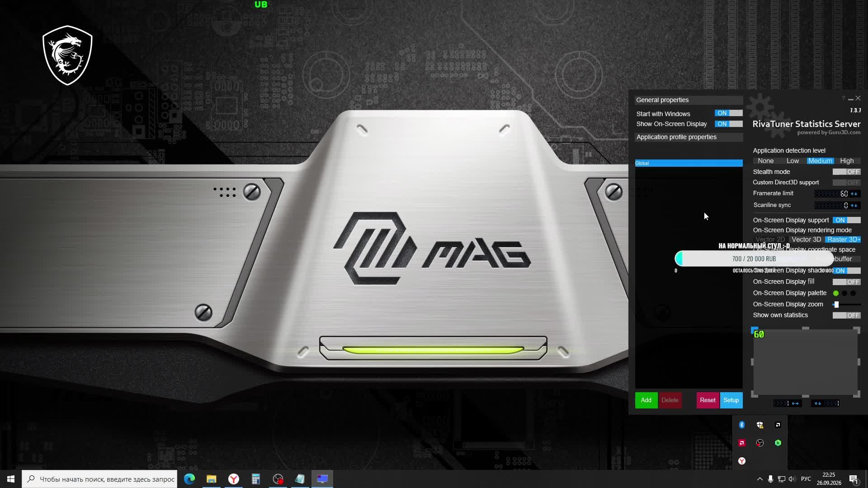Open network status tray icon
This screenshot has height=488, width=868.
click(781, 479)
